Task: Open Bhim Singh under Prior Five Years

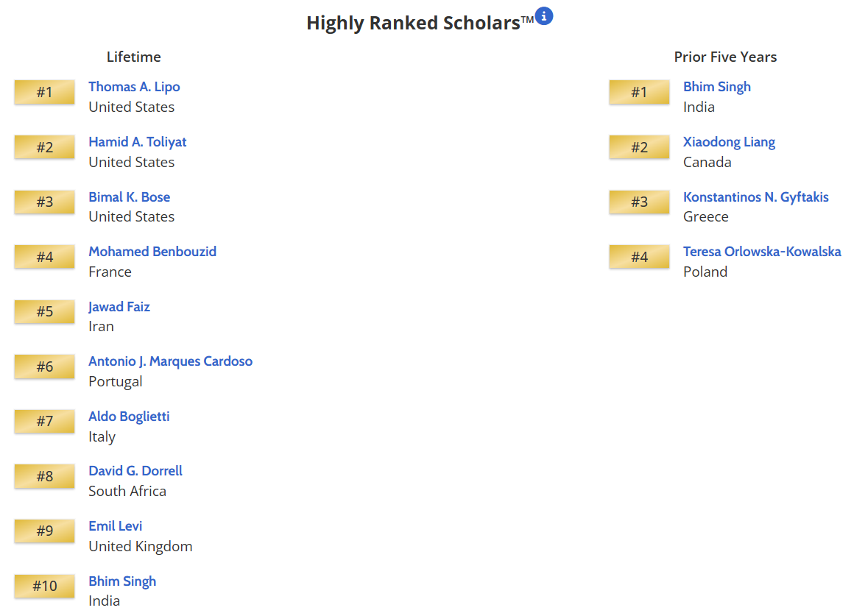Action: (x=717, y=87)
